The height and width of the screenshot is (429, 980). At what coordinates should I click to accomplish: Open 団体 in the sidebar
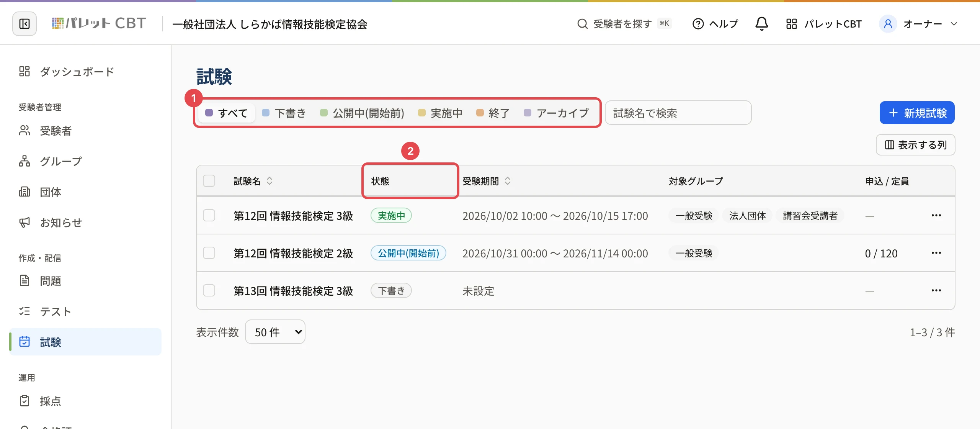coord(85,192)
